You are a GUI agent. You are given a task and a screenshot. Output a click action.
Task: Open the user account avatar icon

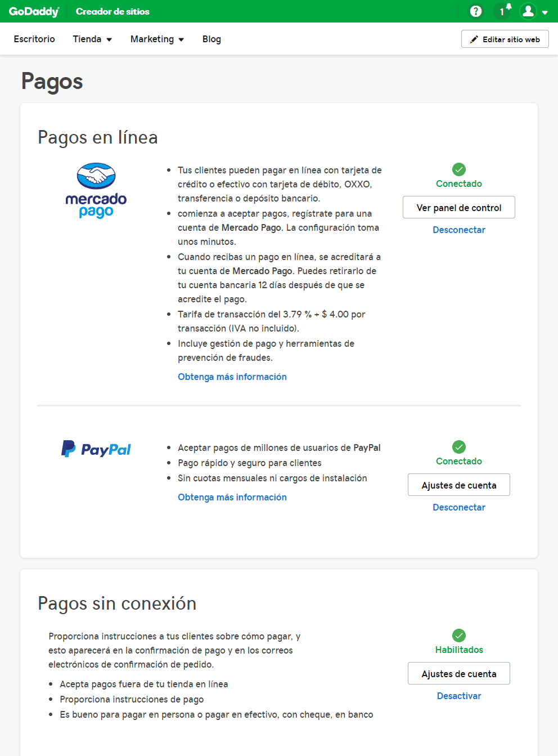[528, 11]
